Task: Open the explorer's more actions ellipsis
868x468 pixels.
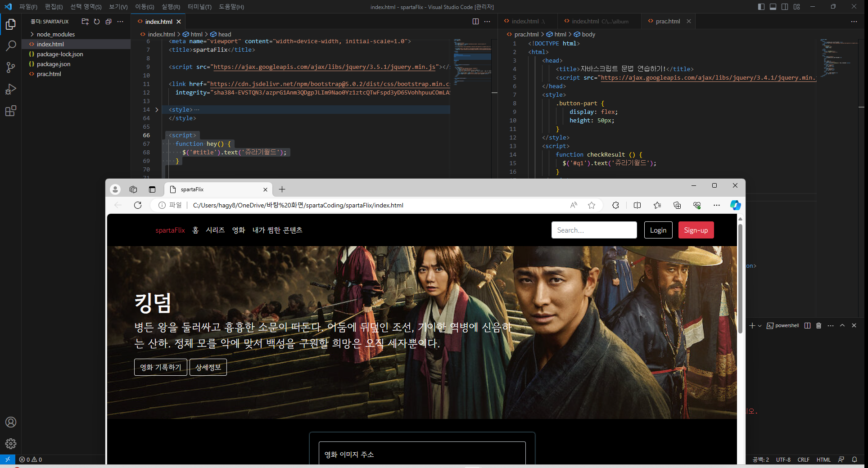Action: 120,22
